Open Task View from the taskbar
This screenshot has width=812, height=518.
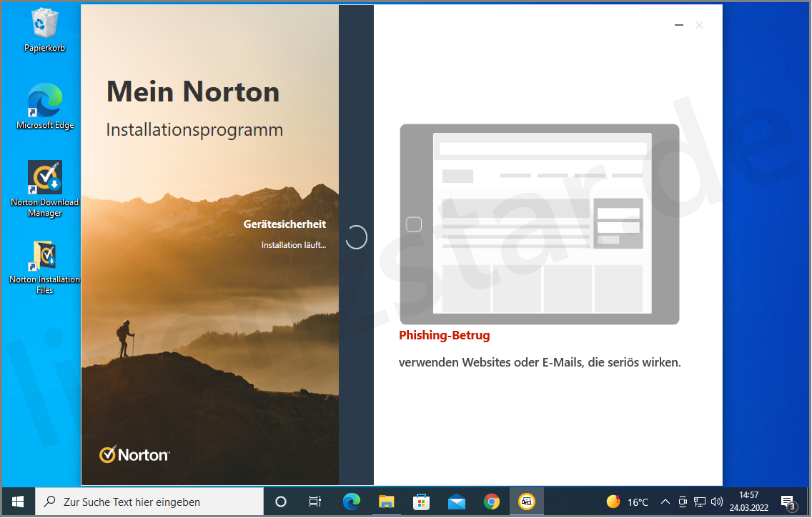click(x=315, y=502)
